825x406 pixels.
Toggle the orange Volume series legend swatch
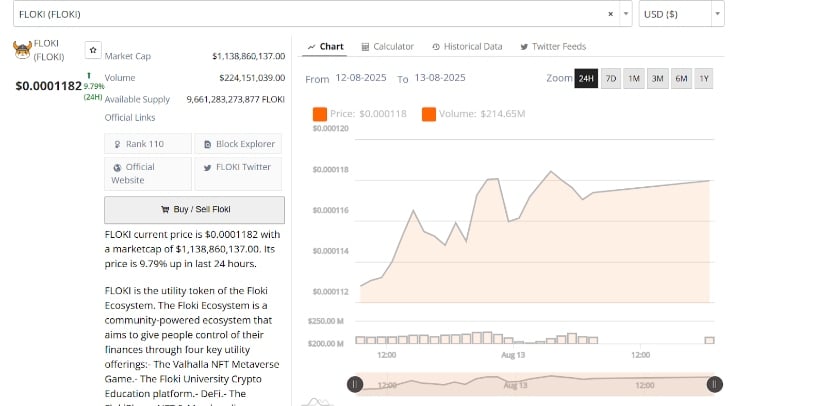(x=429, y=115)
